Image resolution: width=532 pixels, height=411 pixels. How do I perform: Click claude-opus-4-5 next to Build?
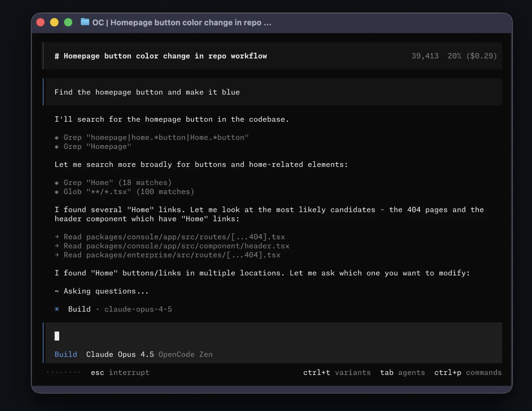pyautogui.click(x=138, y=309)
